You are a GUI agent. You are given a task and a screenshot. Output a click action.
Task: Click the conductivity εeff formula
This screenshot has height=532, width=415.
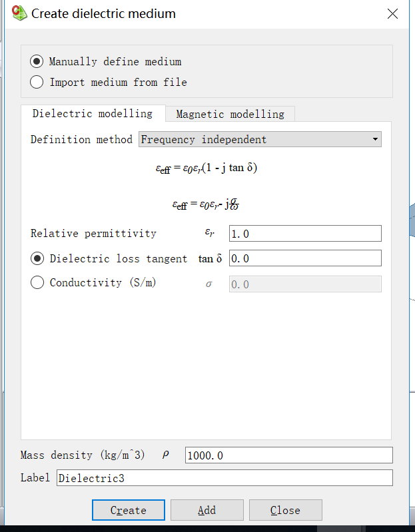pos(207,204)
